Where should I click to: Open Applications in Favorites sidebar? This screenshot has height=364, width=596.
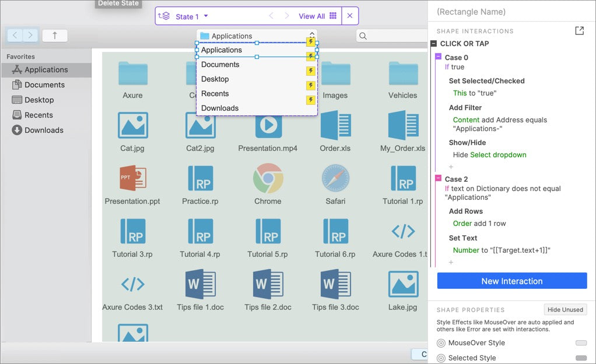click(x=46, y=70)
